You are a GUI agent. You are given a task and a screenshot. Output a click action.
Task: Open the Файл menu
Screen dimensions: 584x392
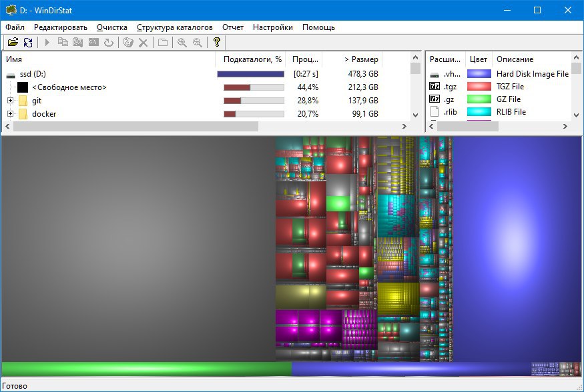click(x=15, y=27)
